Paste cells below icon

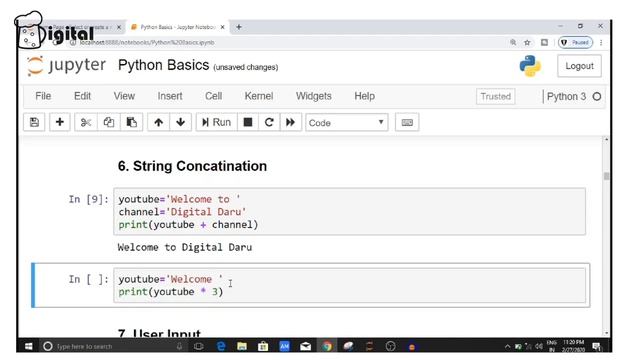131,122
